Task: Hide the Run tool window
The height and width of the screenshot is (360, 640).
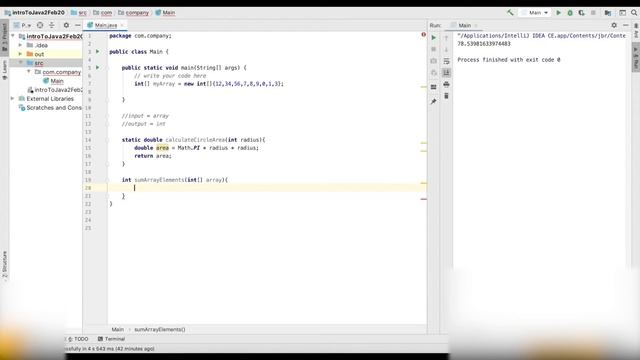Action: pos(626,25)
